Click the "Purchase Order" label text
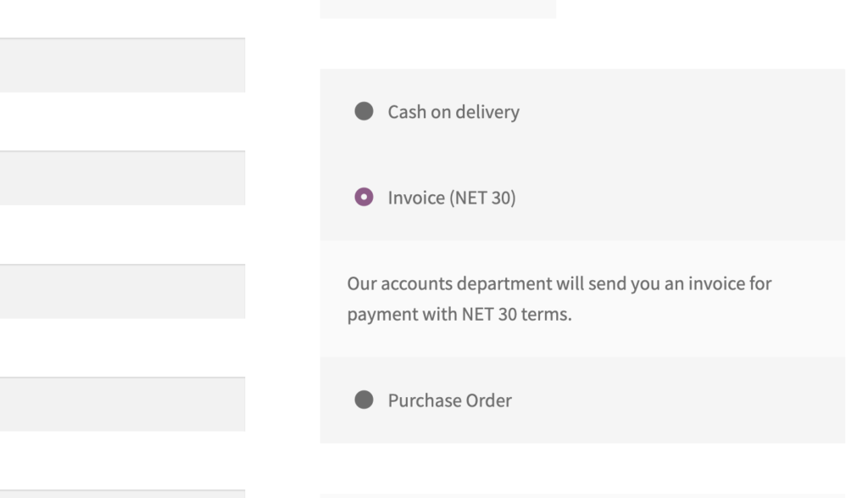This screenshot has width=868, height=498. [x=449, y=400]
